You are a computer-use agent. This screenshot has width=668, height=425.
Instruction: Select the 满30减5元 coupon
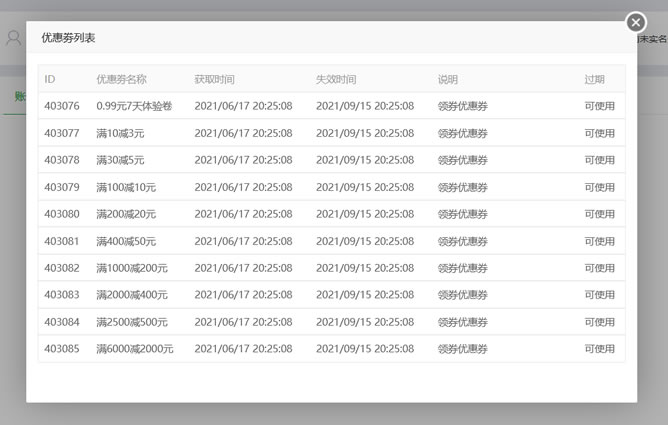120,160
